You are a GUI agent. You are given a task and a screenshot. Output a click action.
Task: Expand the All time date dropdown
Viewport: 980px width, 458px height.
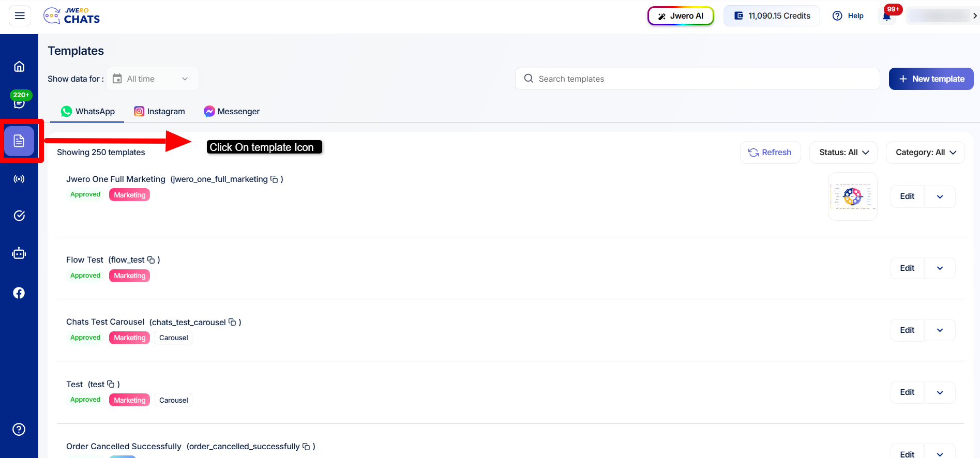coord(153,79)
